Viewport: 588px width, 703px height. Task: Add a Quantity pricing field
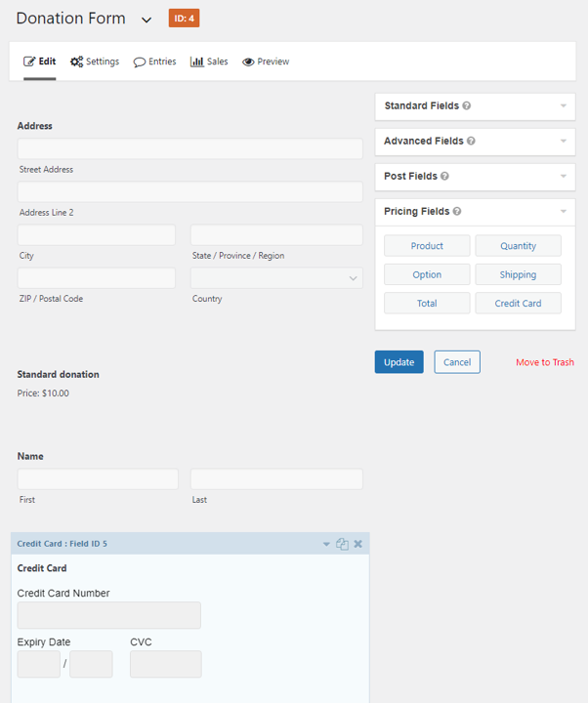(518, 246)
